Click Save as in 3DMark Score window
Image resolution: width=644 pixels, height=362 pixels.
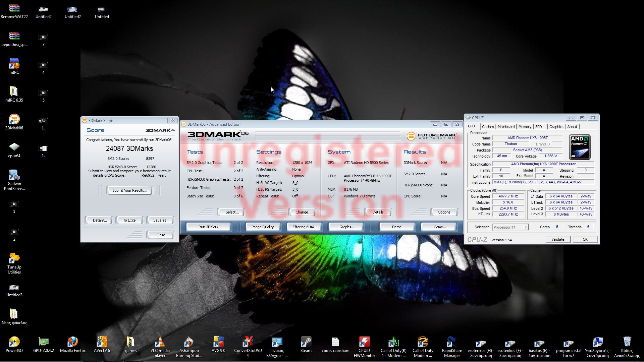pos(161,220)
